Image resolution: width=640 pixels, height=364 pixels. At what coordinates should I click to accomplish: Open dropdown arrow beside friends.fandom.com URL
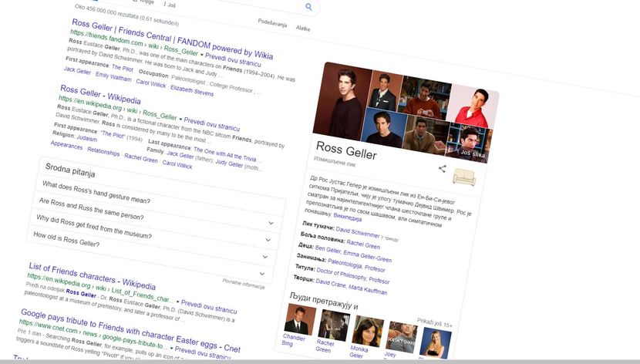coord(201,55)
